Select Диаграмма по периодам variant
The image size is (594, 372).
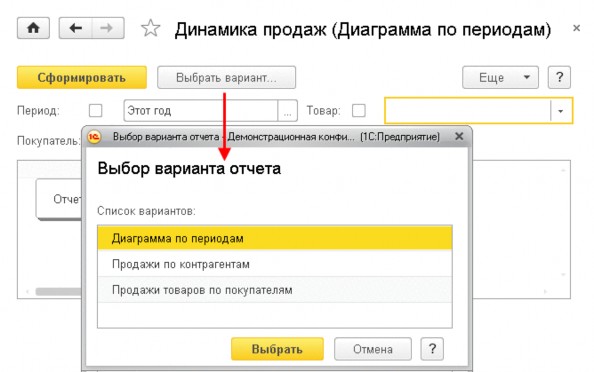[x=275, y=238]
